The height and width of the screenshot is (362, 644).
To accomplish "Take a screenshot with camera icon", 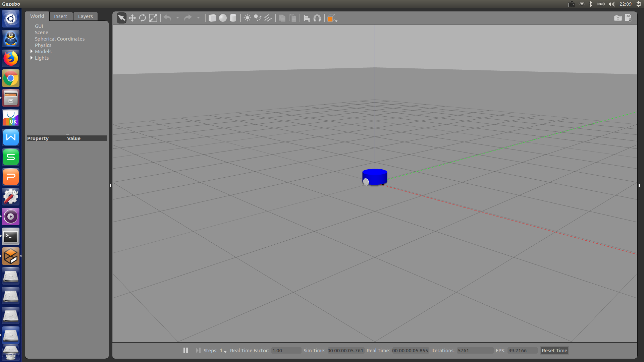I will tap(618, 18).
